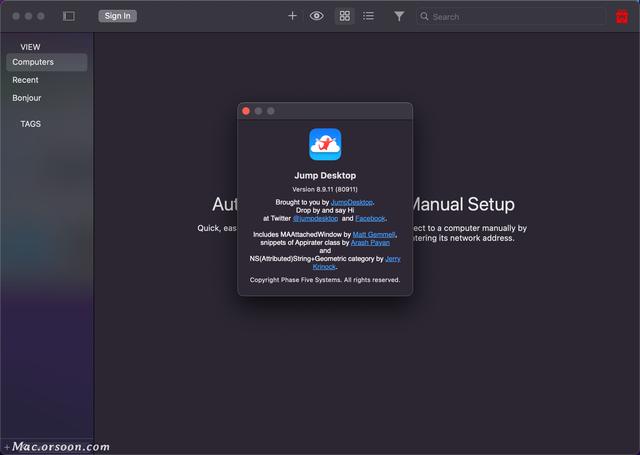640x455 pixels.
Task: Click the plus icon at sidebar bottom
Action: [6, 446]
